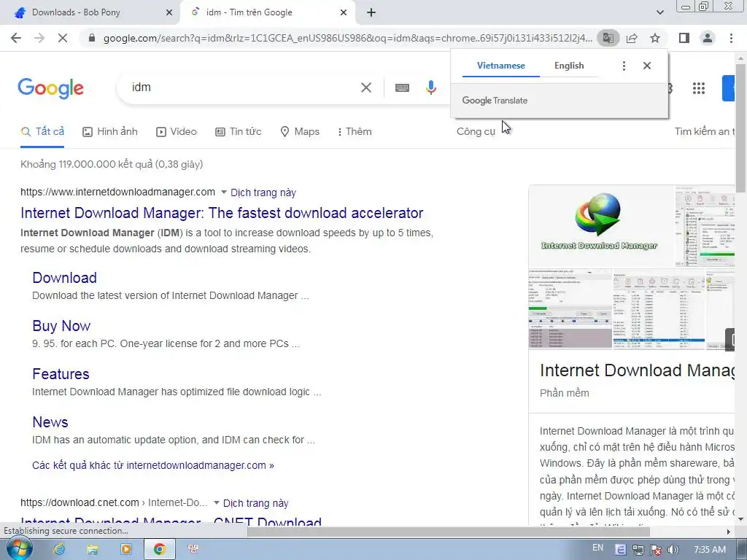
Task: Open Google apps grid
Action: coord(698,88)
